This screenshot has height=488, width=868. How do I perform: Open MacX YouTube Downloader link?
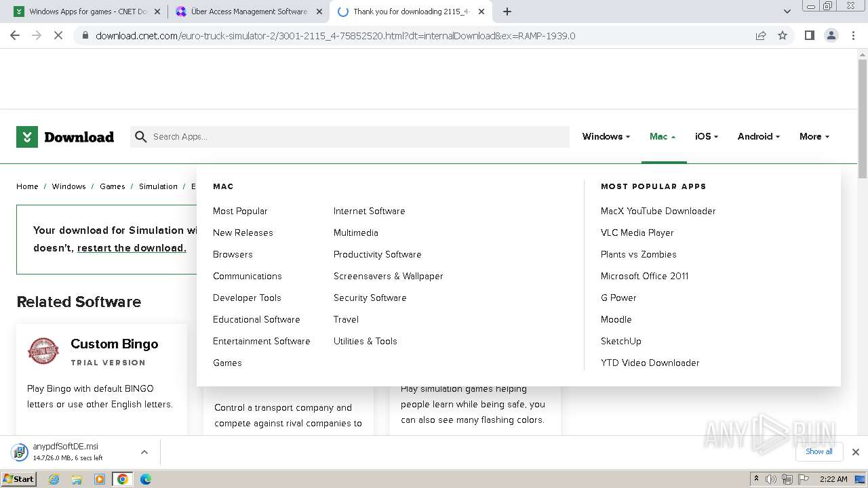658,211
